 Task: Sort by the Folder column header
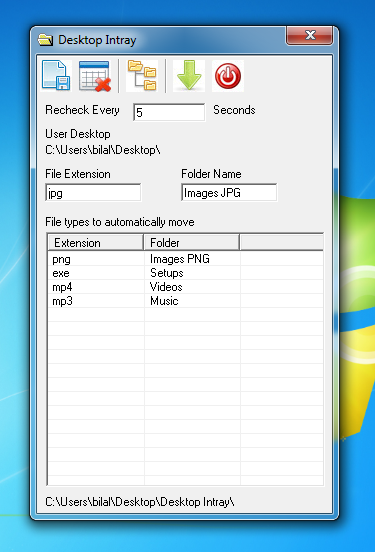click(192, 242)
